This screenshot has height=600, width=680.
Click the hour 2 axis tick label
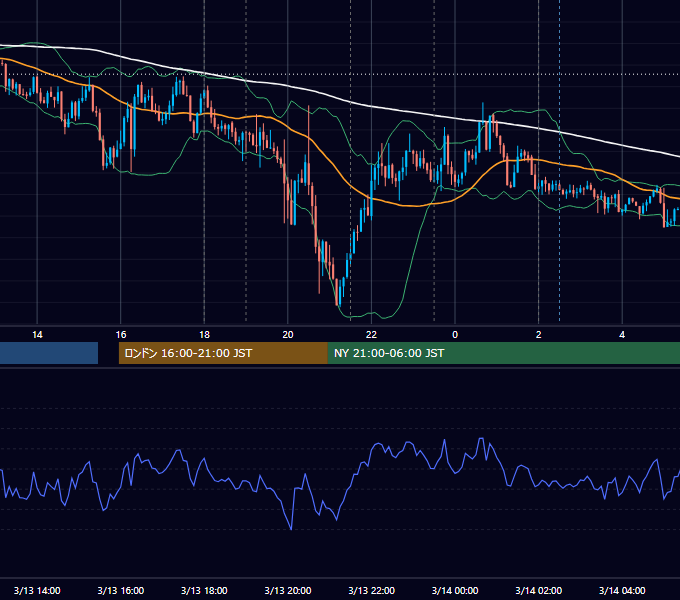539,335
